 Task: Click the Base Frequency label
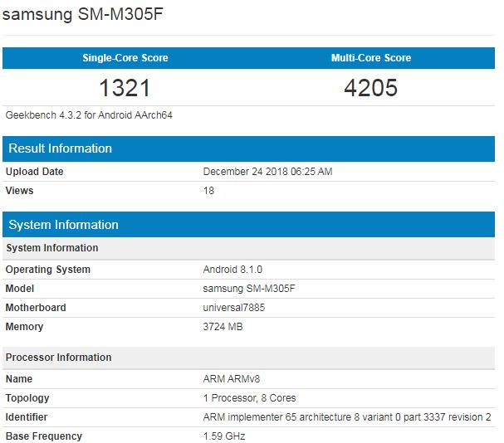(44, 436)
